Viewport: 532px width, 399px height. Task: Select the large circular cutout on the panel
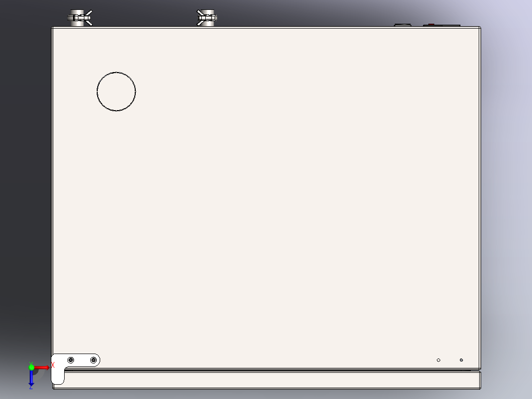click(x=116, y=91)
